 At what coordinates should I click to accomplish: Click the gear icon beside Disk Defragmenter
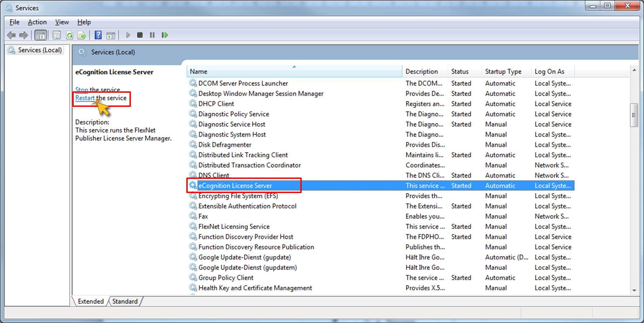coord(193,144)
